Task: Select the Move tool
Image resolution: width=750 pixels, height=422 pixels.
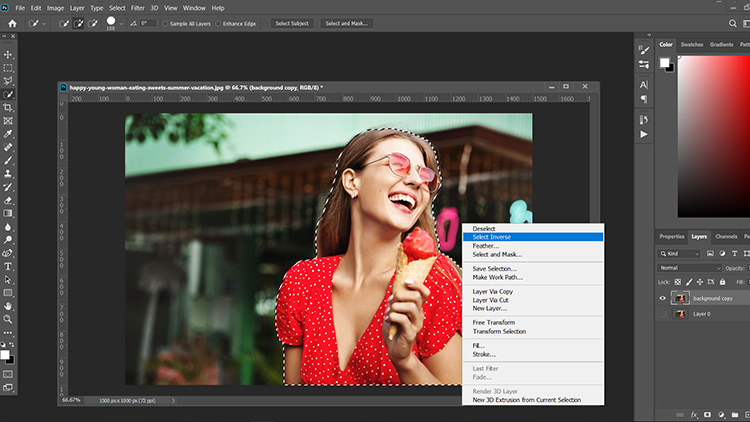Action: (x=8, y=55)
